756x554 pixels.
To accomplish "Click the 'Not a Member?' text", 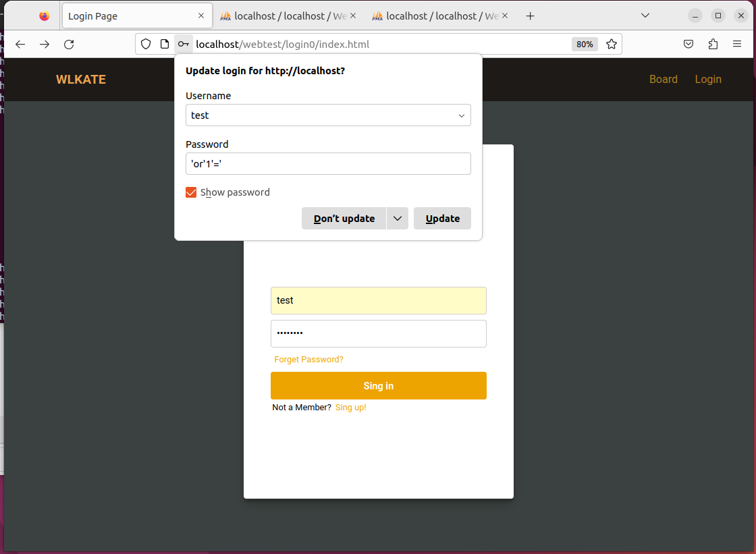I will (302, 408).
